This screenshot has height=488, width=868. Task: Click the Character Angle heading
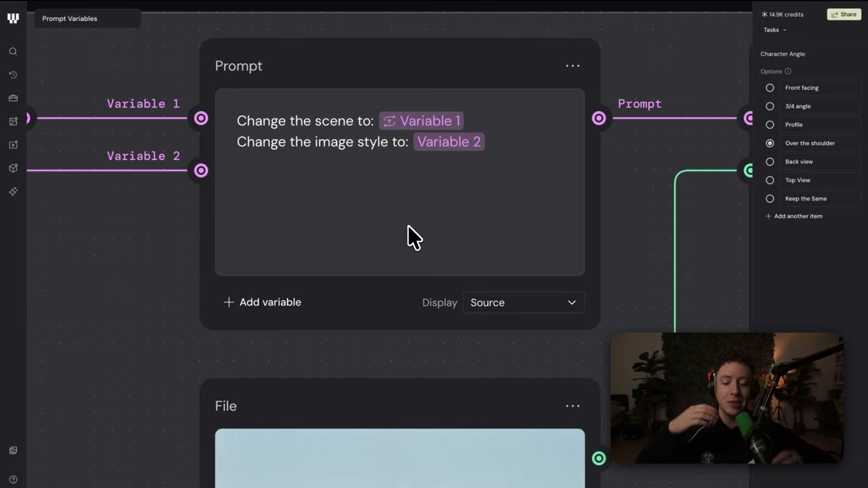pos(783,54)
